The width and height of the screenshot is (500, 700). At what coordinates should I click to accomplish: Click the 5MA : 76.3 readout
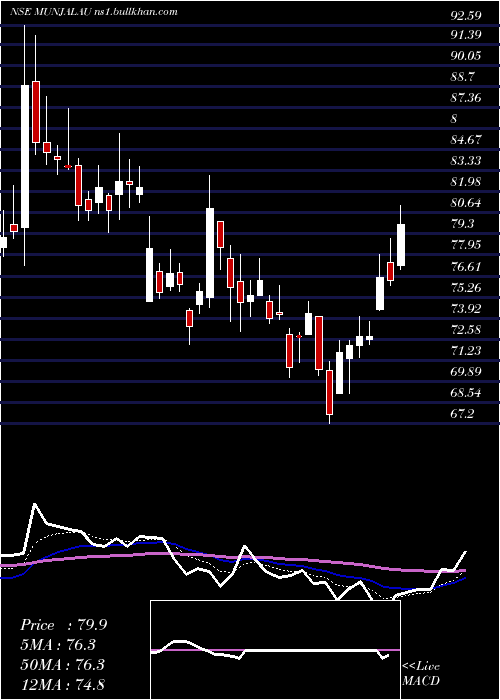58,645
